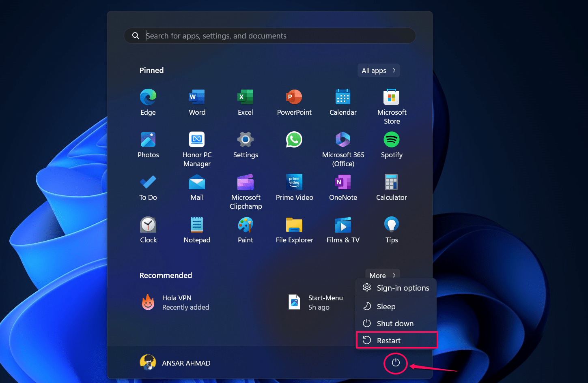Click the power button
Image resolution: width=588 pixels, height=383 pixels.
(396, 363)
